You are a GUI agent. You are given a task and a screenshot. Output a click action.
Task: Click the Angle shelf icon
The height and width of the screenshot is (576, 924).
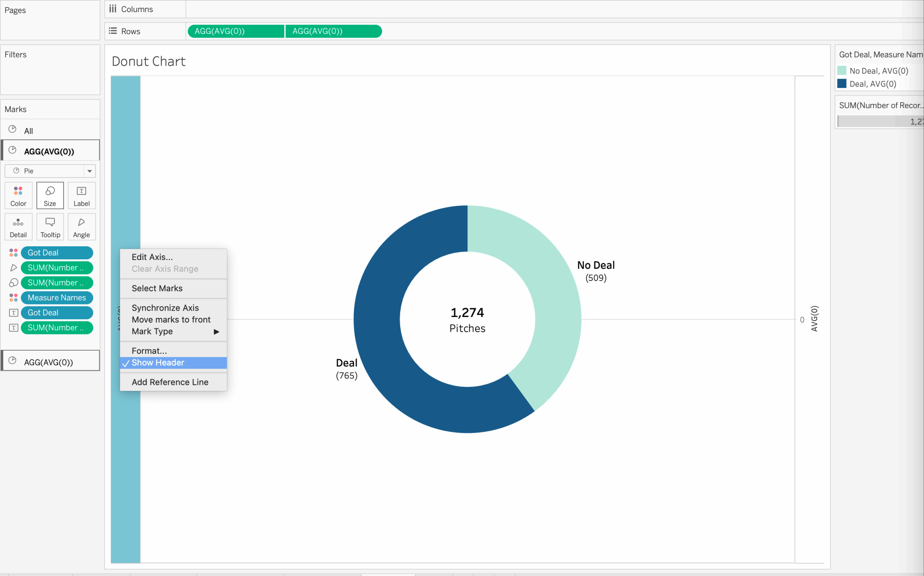[81, 227]
